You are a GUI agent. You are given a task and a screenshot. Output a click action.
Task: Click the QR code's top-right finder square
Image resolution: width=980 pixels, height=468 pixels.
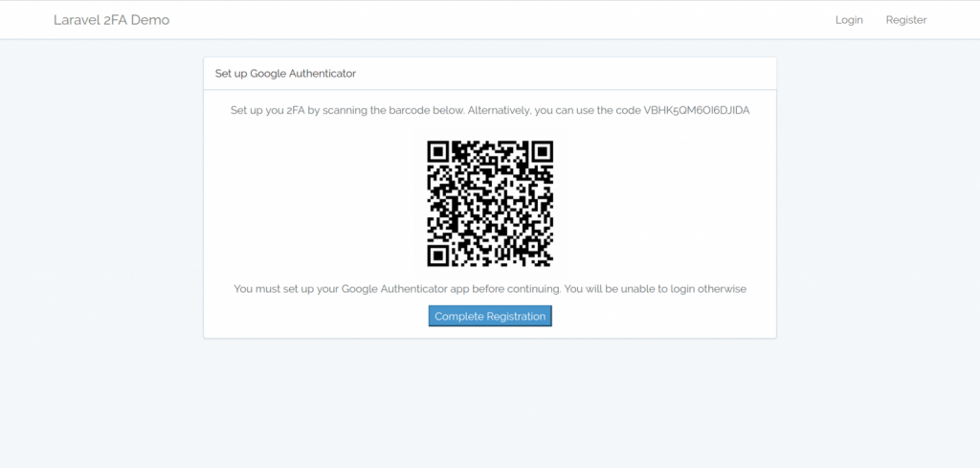tap(542, 152)
